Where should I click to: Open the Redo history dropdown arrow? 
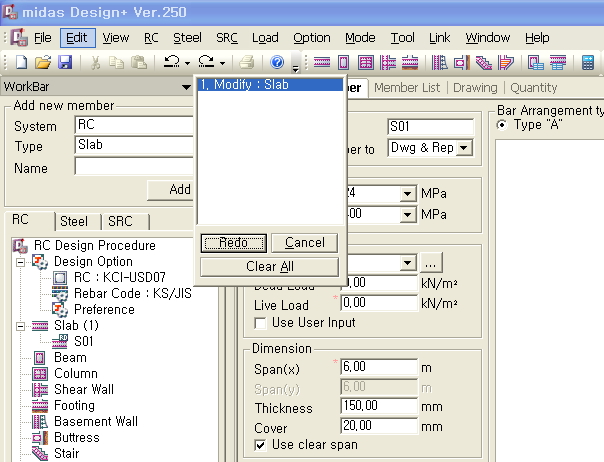(x=222, y=62)
